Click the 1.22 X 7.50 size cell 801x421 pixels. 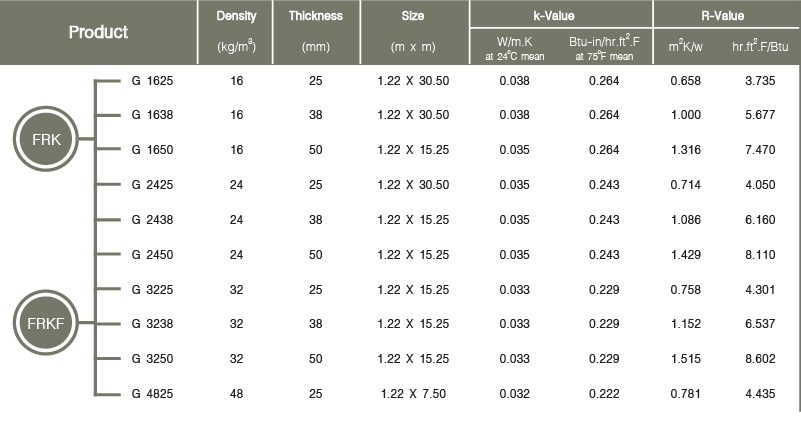point(413,395)
